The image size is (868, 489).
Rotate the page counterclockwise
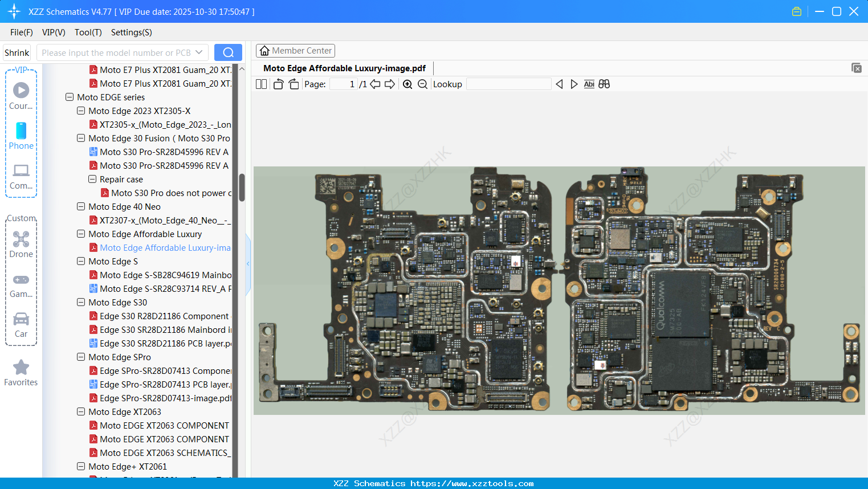[x=278, y=84]
